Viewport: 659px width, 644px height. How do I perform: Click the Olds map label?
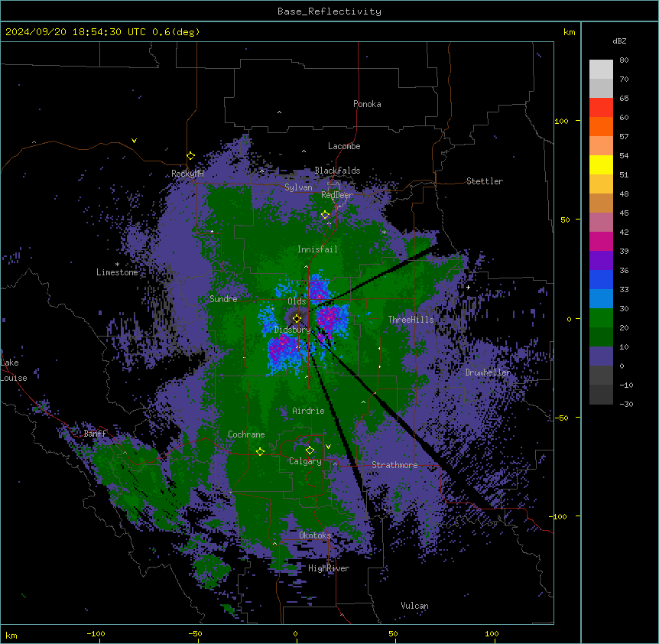point(297,301)
